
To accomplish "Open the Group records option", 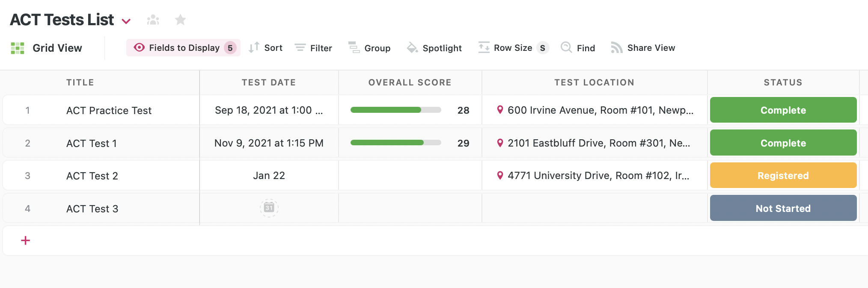I will point(369,48).
